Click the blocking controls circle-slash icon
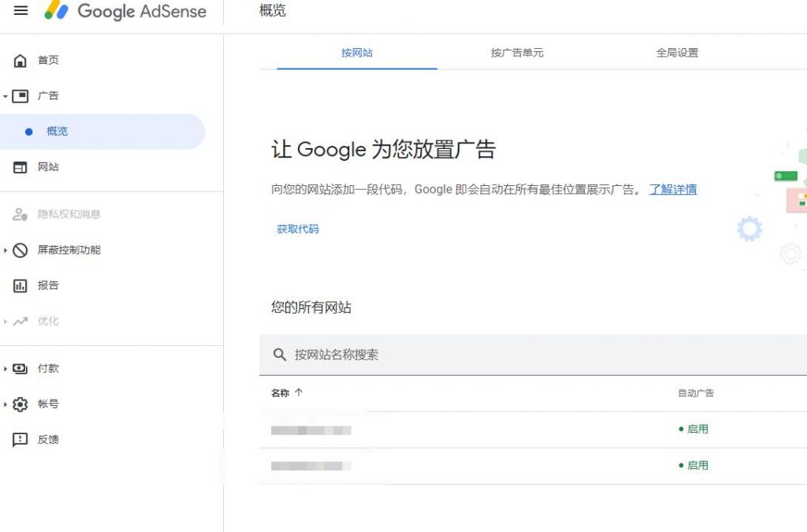The height and width of the screenshot is (532, 807). 20,250
